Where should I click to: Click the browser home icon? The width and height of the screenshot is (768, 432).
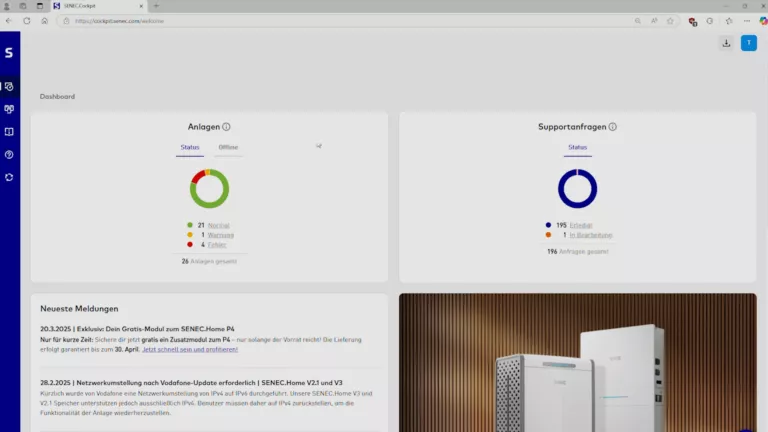(x=45, y=21)
